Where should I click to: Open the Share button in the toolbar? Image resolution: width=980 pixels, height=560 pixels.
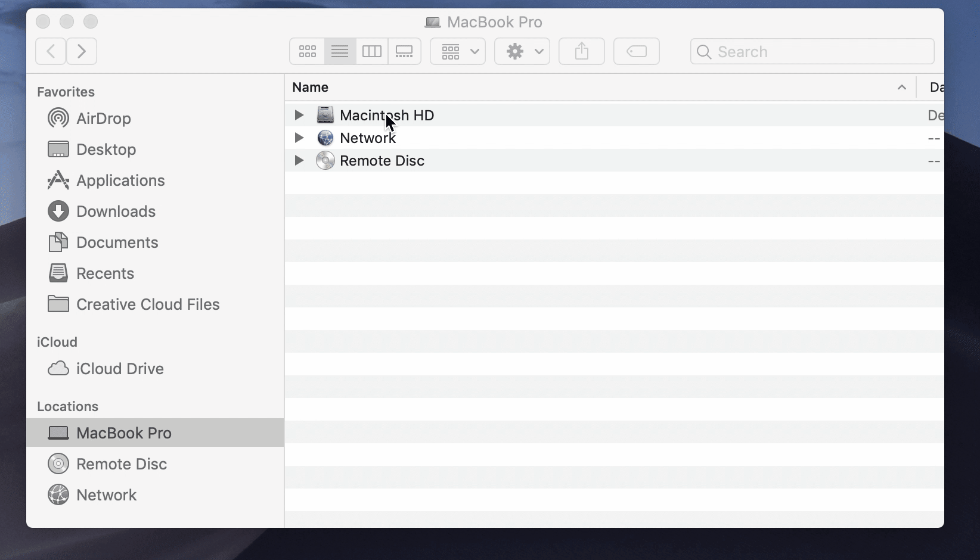[x=581, y=51]
